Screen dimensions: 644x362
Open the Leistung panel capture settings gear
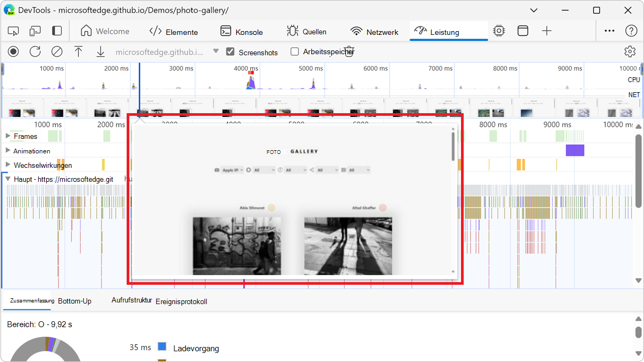click(x=630, y=51)
